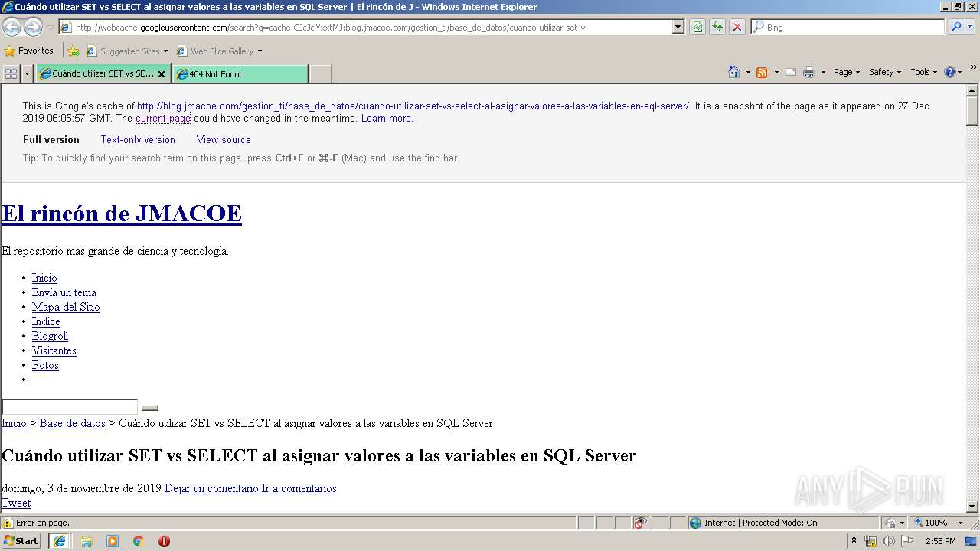Click the Bing search box
Viewport: 980px width, 551px height.
[x=848, y=27]
